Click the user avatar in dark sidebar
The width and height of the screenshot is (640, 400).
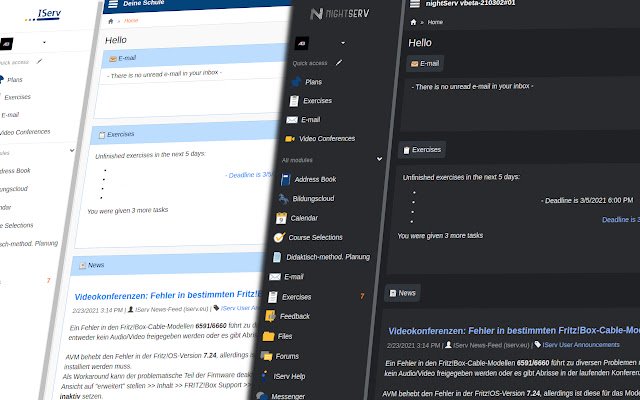[302, 43]
